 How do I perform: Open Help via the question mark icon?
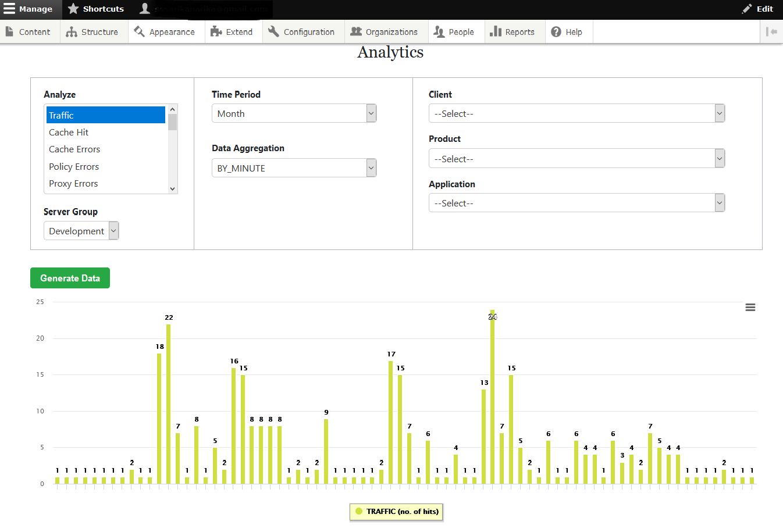[x=556, y=32]
